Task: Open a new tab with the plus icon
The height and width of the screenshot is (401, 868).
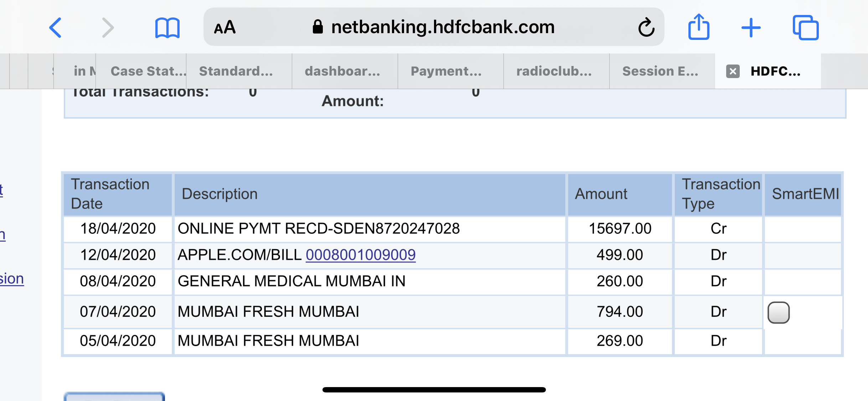Action: 751,27
